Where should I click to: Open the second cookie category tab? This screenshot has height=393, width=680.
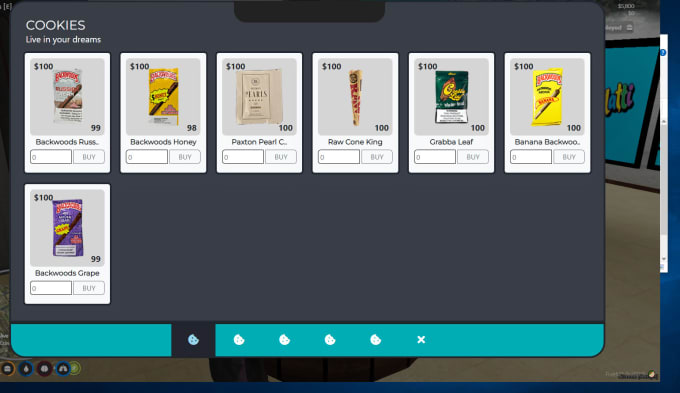[239, 340]
